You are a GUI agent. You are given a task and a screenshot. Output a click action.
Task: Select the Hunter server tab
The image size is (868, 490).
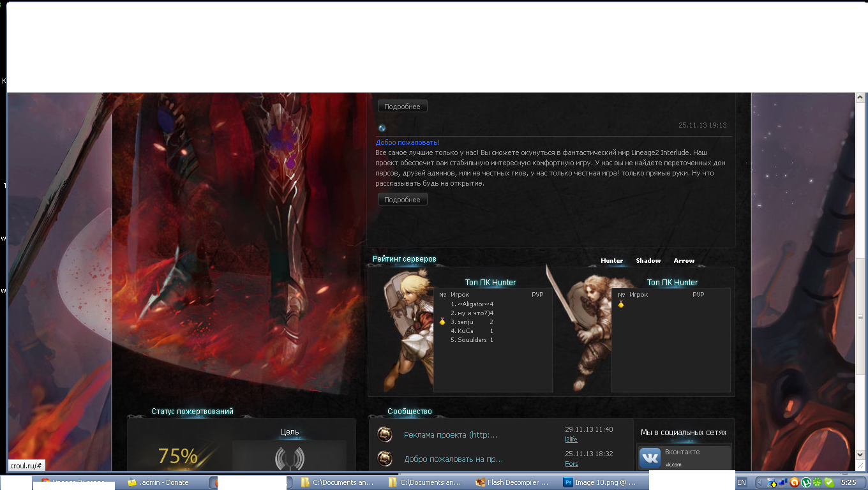pos(611,260)
